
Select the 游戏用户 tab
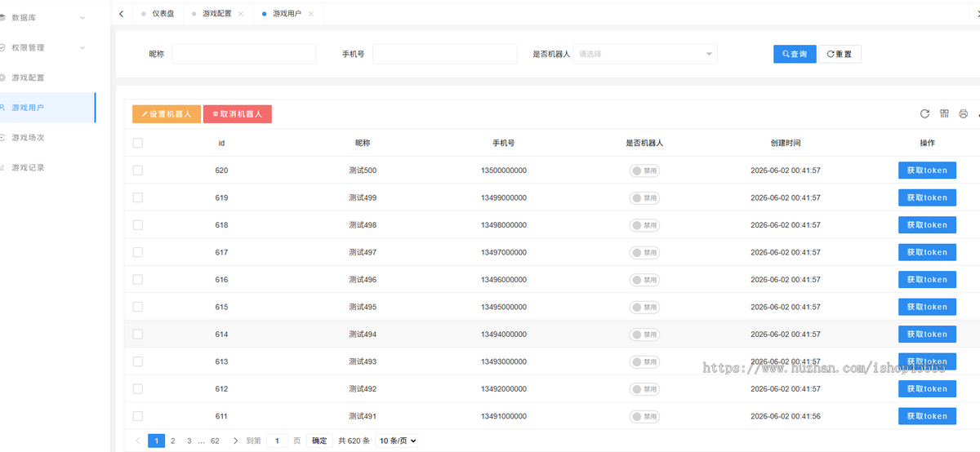(287, 14)
